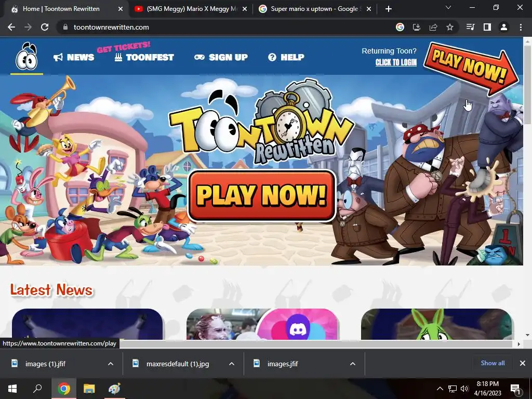
Task: Open Windows search icon
Action: coord(37,389)
